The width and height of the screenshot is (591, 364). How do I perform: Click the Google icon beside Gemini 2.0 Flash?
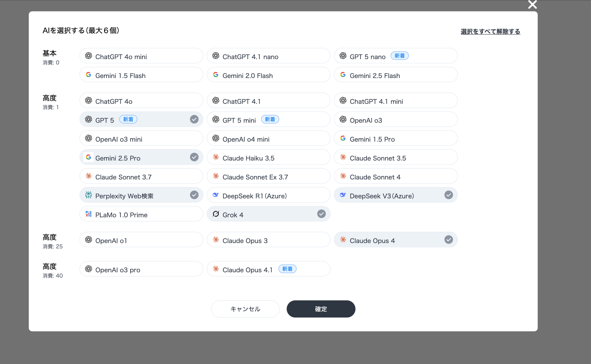click(216, 75)
